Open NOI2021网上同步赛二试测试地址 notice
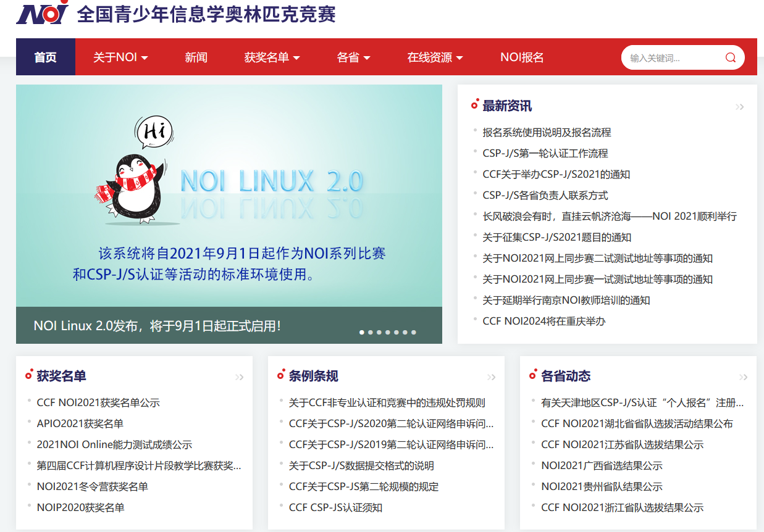The image size is (764, 532). click(x=598, y=259)
